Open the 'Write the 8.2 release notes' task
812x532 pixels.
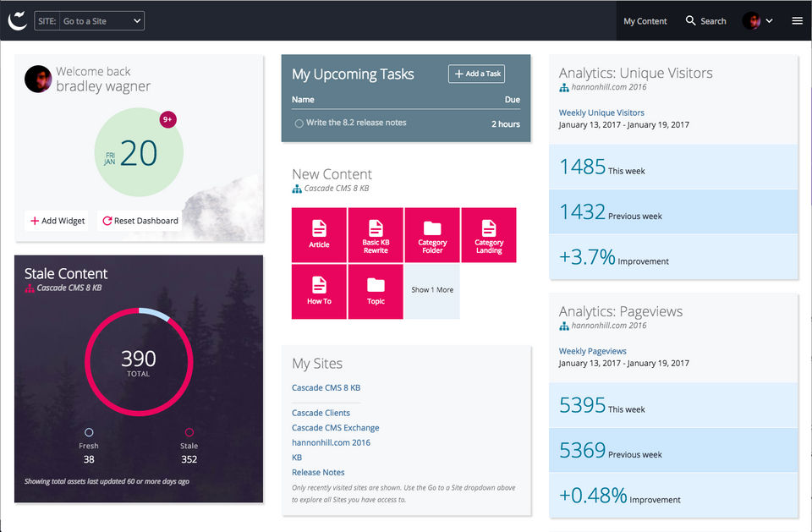pos(356,123)
